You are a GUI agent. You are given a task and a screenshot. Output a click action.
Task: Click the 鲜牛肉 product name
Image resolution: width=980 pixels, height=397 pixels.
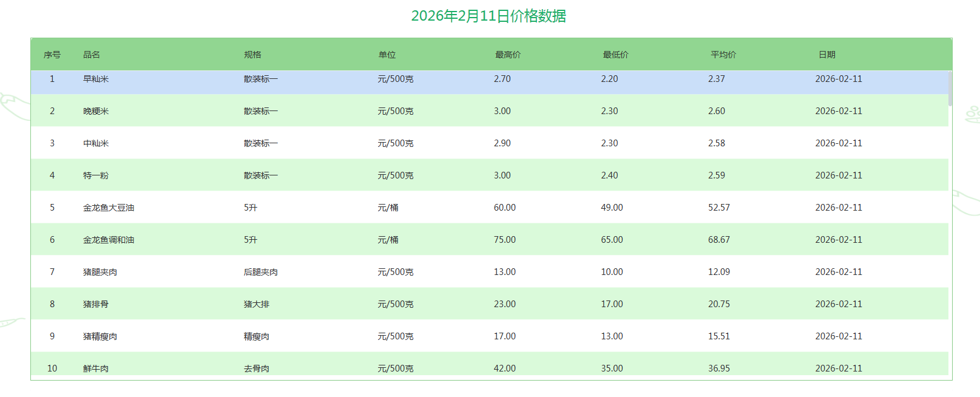coord(96,368)
